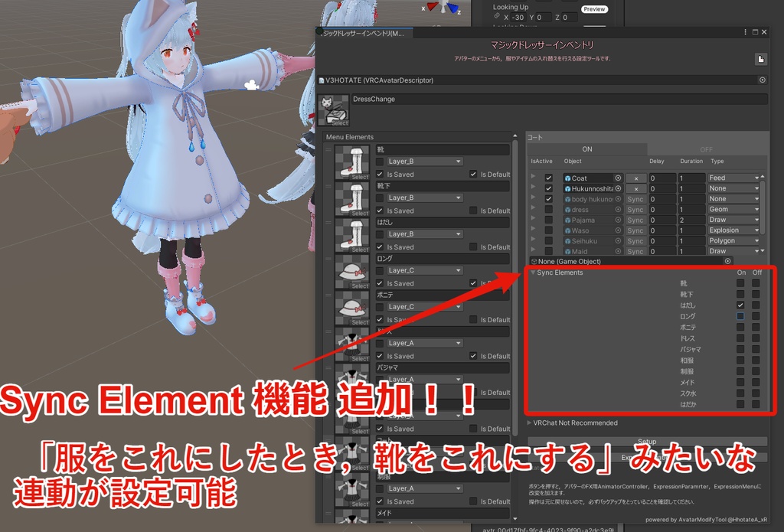Check the Off sync checkbox for メイド
The image size is (784, 532).
click(x=756, y=382)
